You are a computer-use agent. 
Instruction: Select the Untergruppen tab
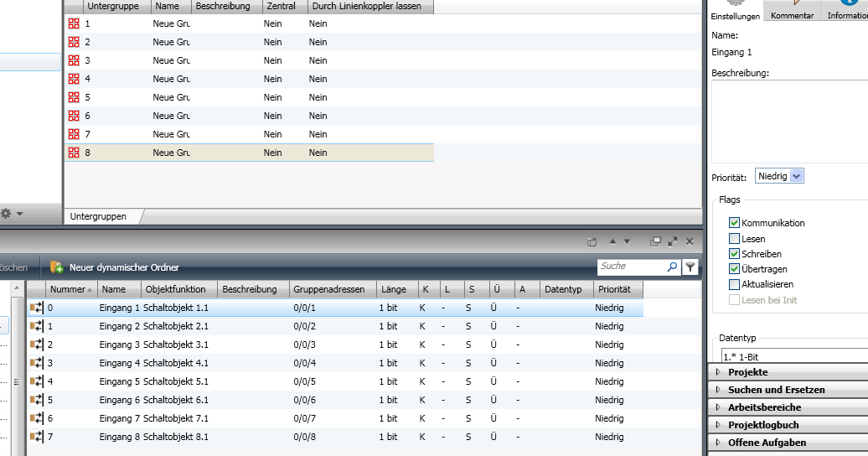(98, 216)
